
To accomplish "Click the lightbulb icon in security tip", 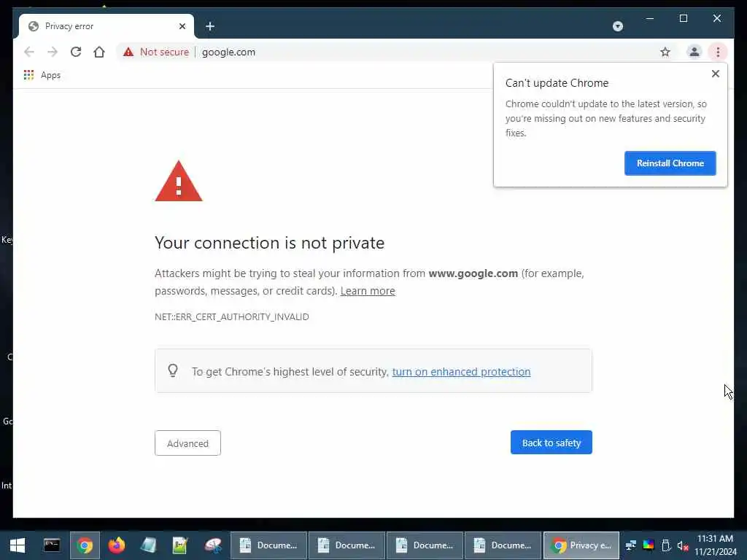I will point(173,370).
